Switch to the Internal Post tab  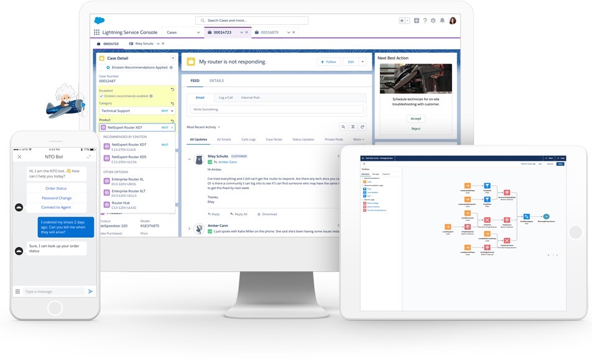tap(251, 98)
